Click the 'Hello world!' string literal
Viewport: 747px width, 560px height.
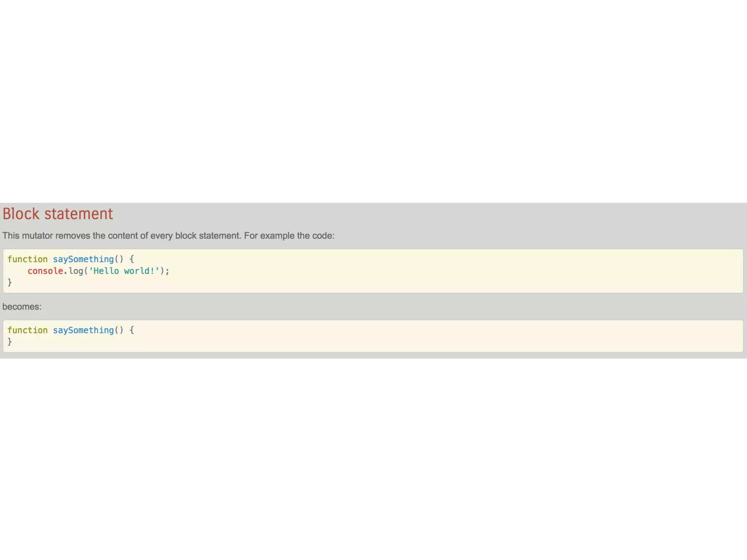point(124,271)
